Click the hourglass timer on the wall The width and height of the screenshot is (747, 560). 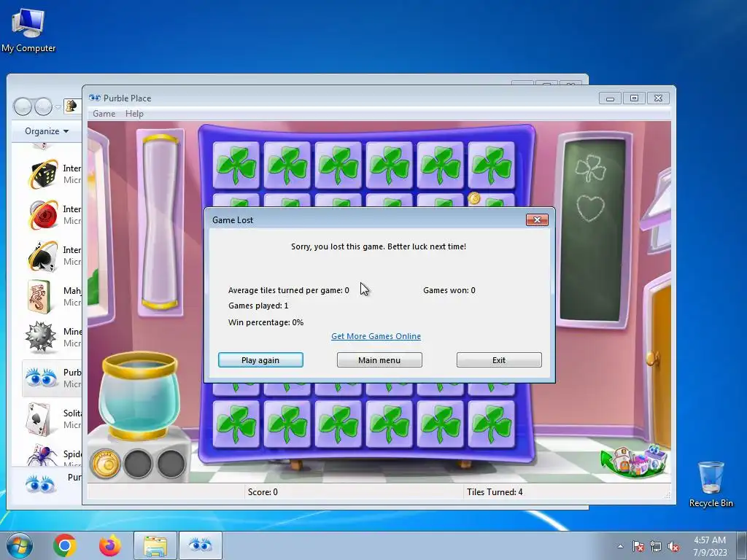pyautogui.click(x=160, y=222)
